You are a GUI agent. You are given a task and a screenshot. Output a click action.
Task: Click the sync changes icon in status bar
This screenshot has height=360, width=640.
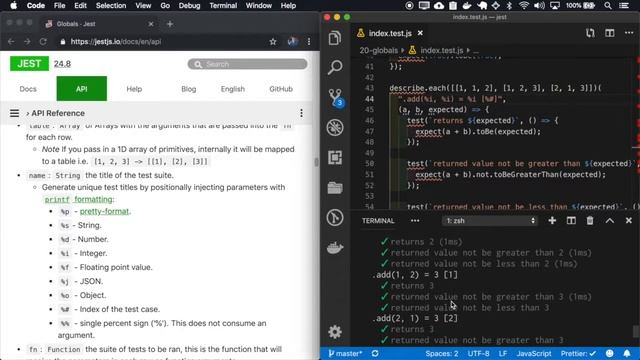click(x=375, y=353)
